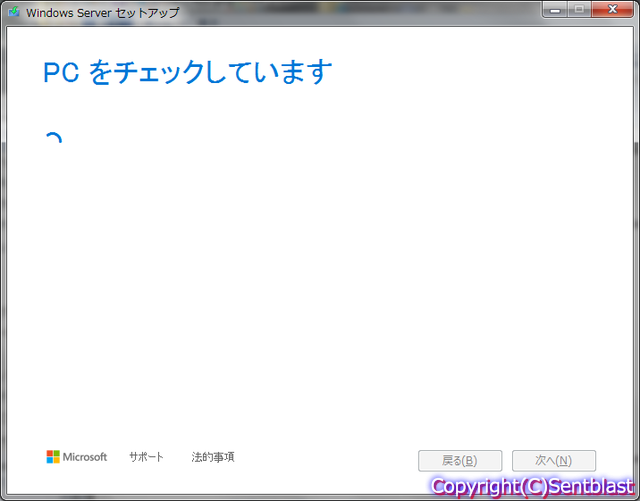Click the Windows Server セットアップ title text

pos(102,13)
